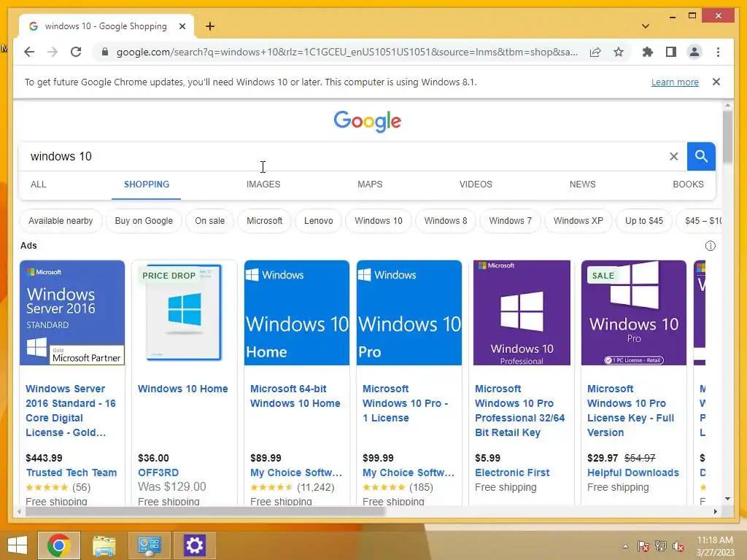
Task: Open the Extensions puzzle icon
Action: point(648,52)
